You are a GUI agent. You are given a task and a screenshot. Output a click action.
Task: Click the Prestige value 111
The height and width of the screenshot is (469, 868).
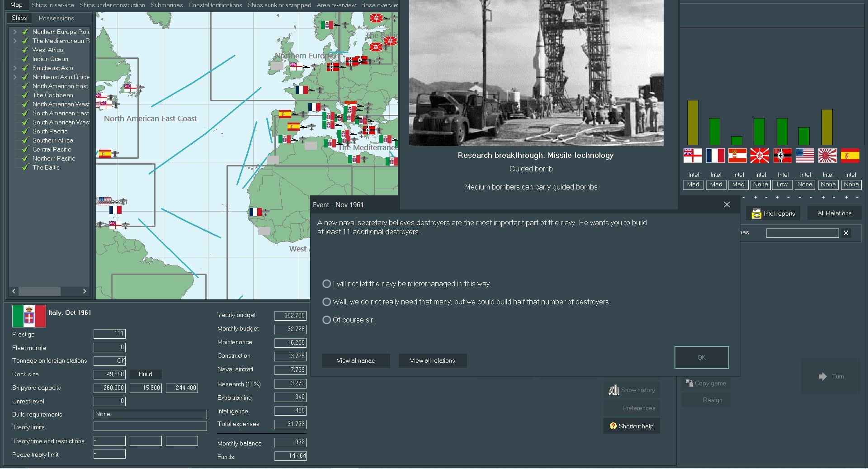(109, 334)
